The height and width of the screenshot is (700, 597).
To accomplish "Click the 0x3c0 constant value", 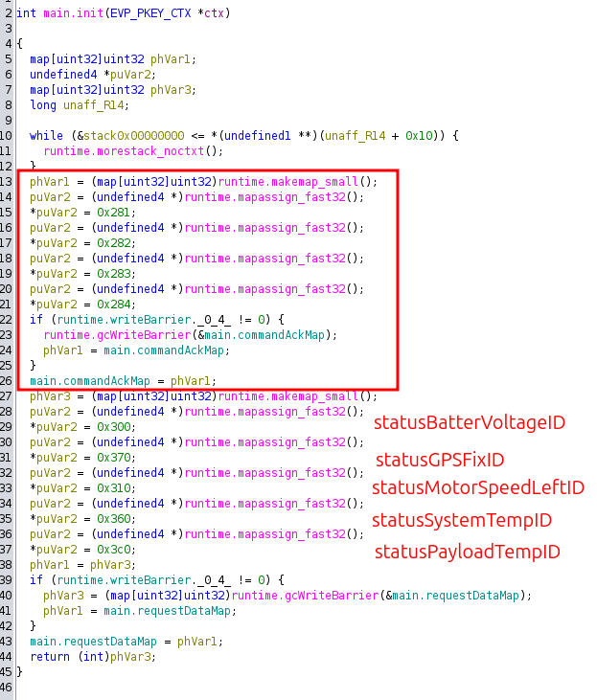I will 118,550.
